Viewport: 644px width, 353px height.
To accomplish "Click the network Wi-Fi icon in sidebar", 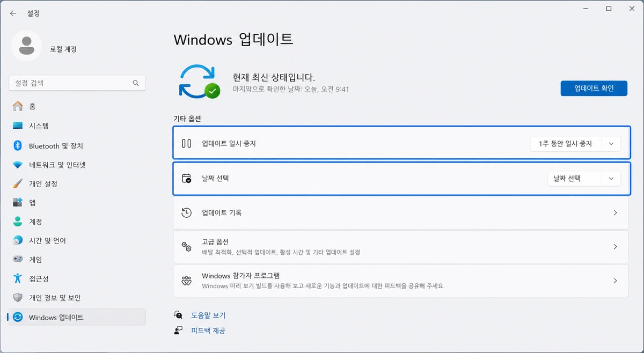I will (18, 165).
